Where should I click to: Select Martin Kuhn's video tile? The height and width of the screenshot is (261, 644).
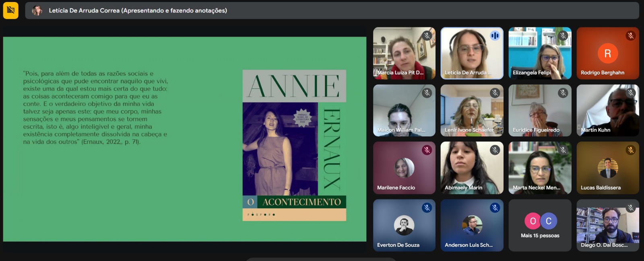pos(607,110)
